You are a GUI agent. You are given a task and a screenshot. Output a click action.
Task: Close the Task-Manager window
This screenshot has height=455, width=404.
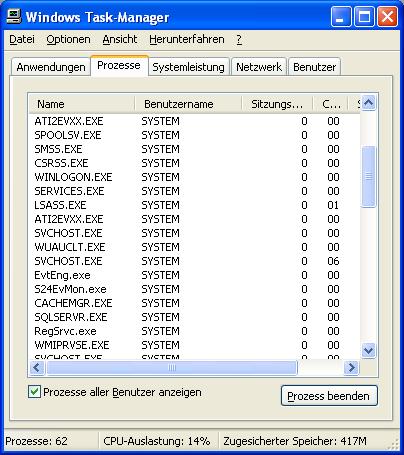coord(387,17)
